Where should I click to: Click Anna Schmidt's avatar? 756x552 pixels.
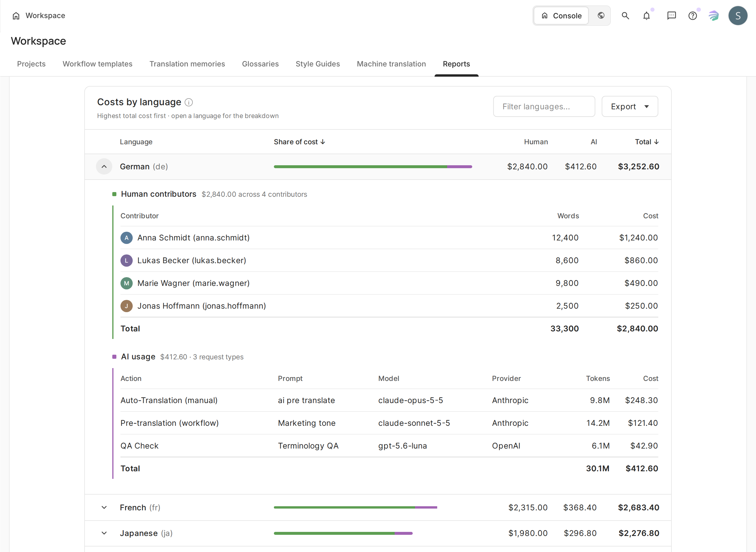pos(126,238)
